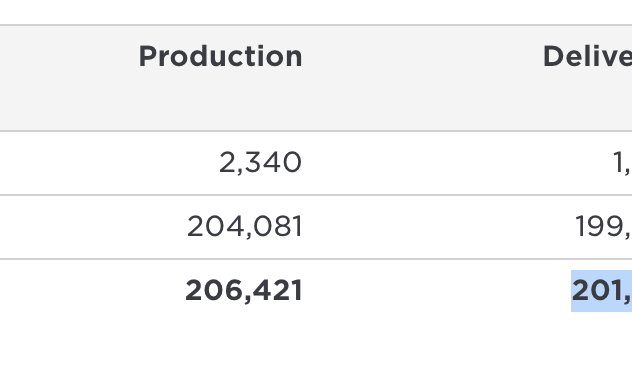Click the blank area below the totals row
Image resolution: width=632 pixels, height=370 pixels.
coord(316,347)
